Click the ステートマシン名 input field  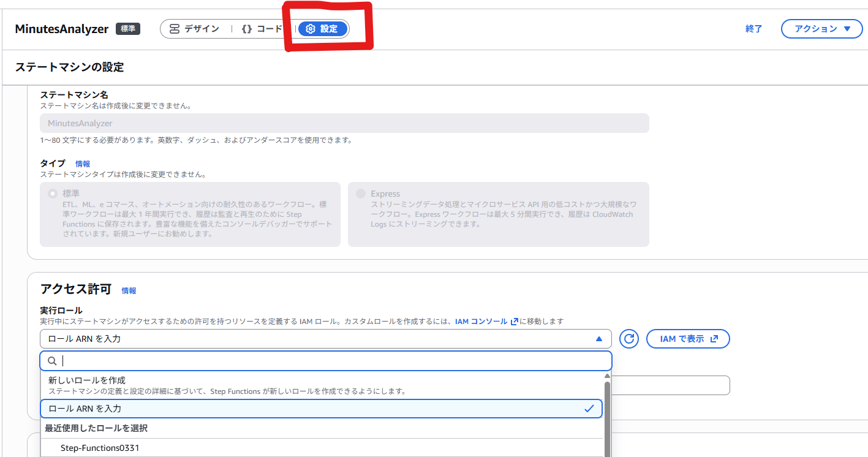click(344, 123)
